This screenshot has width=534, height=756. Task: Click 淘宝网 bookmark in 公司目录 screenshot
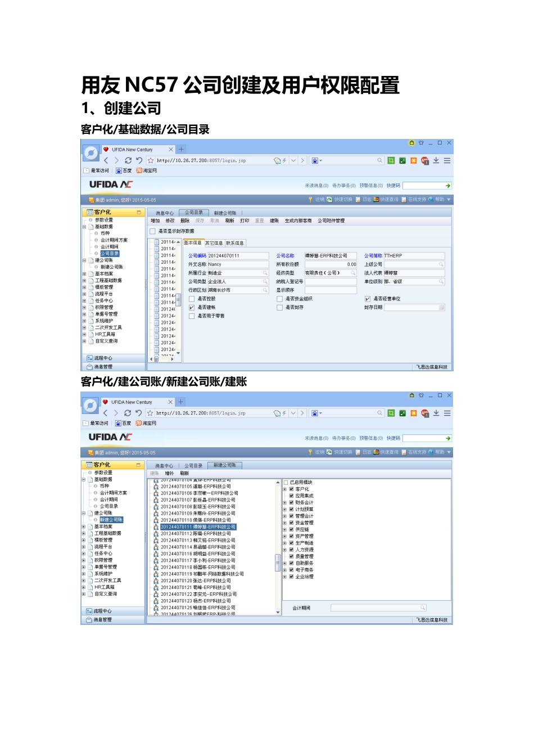(x=147, y=170)
